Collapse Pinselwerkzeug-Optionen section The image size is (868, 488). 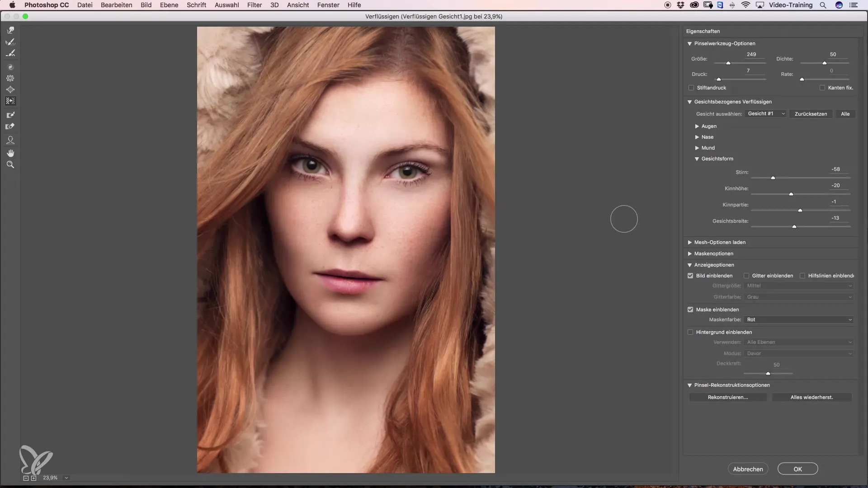689,44
